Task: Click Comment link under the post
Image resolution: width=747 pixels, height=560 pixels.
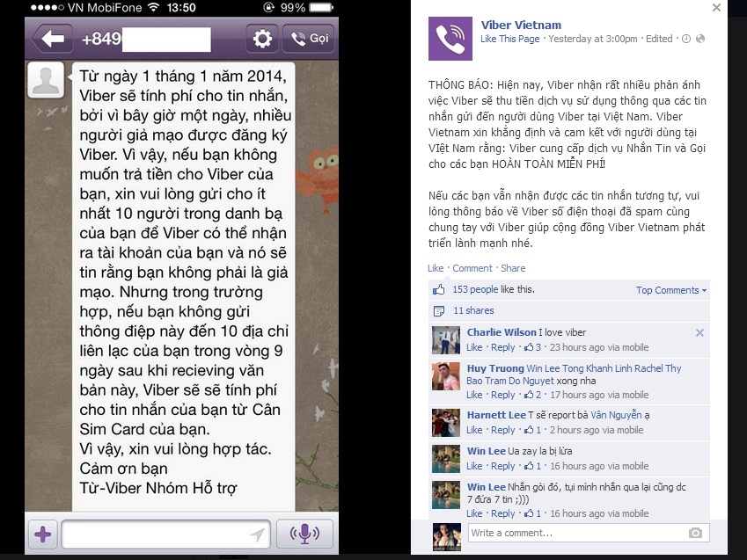Action: tap(472, 268)
